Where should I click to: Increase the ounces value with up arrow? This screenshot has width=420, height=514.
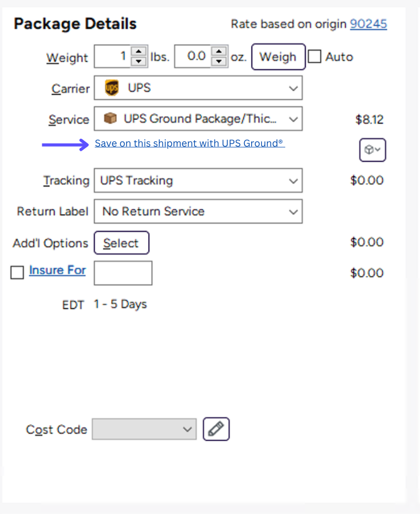pos(219,52)
